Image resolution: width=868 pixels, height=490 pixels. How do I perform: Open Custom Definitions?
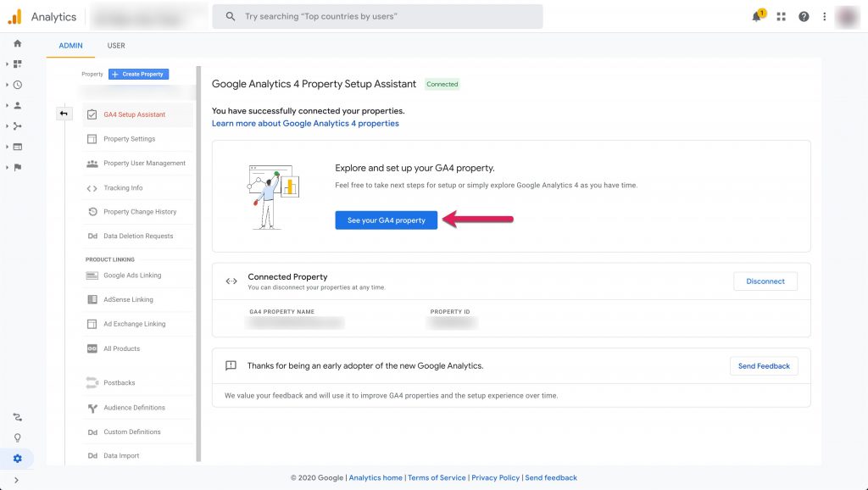pyautogui.click(x=138, y=432)
